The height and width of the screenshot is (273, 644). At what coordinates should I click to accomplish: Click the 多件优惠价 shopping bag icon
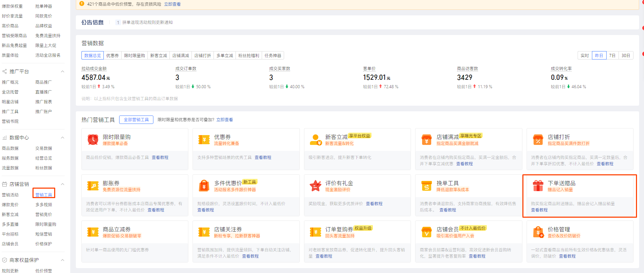pos(204,186)
